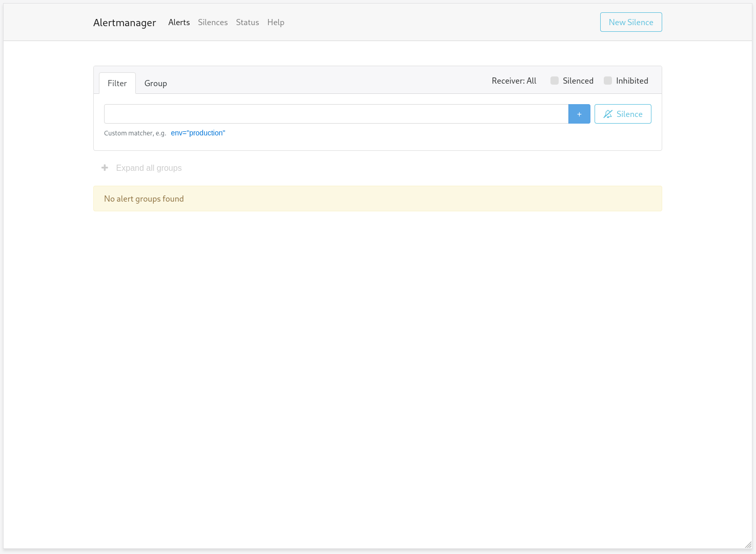The image size is (756, 554).
Task: Click the env="production" example matcher link
Action: click(198, 133)
